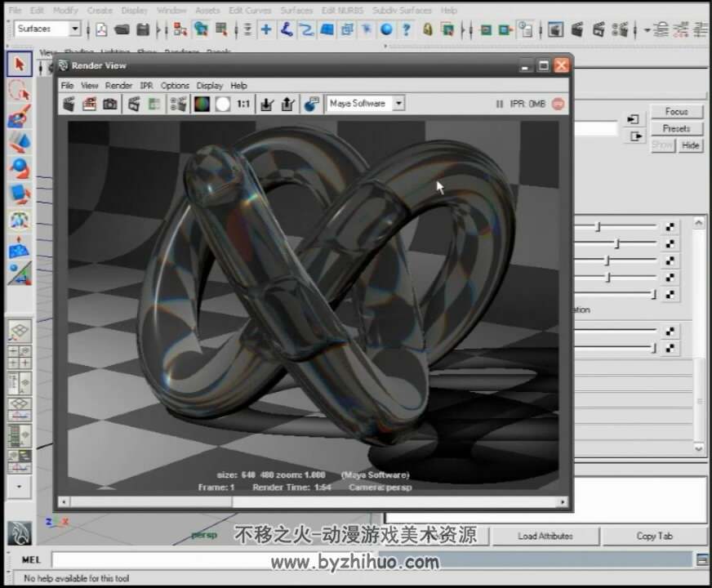Choose the Paint Selection tool

click(x=20, y=116)
